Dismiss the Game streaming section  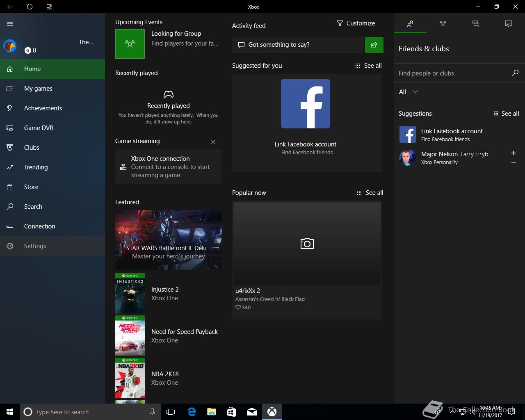(x=213, y=142)
